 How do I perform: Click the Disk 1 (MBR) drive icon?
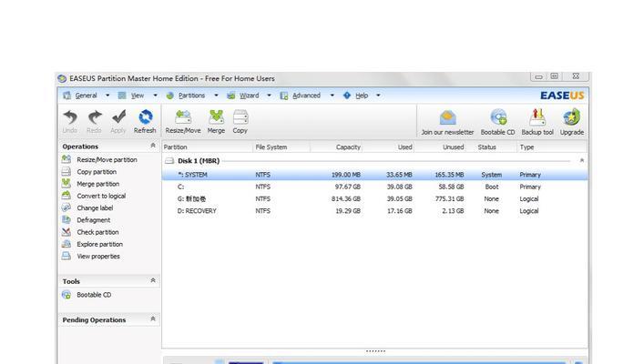[169, 161]
